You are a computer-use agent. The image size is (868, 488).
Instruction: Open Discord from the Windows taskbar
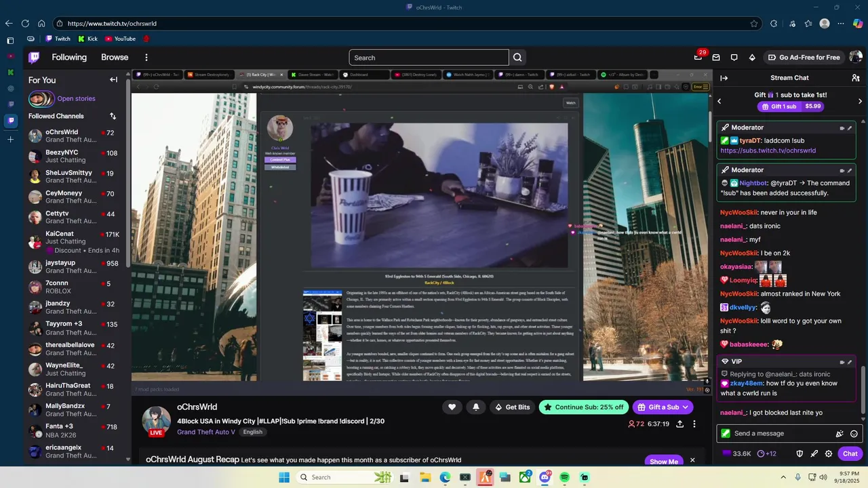point(545,477)
